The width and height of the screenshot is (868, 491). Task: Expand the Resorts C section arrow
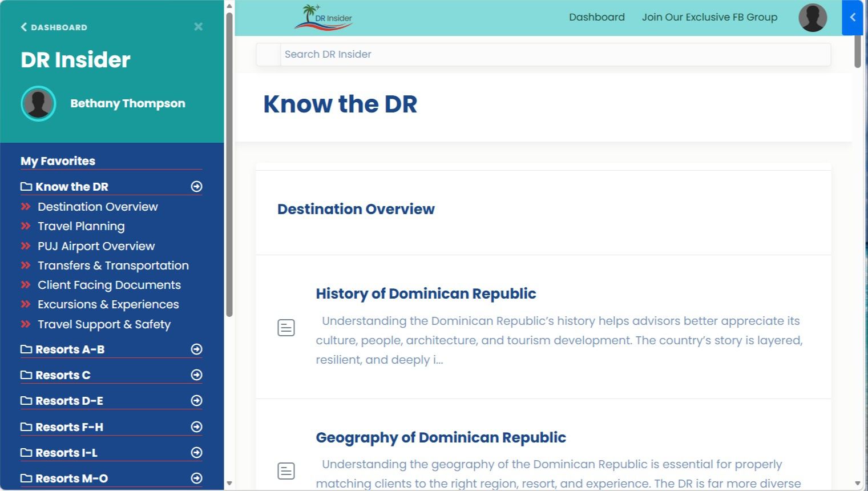196,375
